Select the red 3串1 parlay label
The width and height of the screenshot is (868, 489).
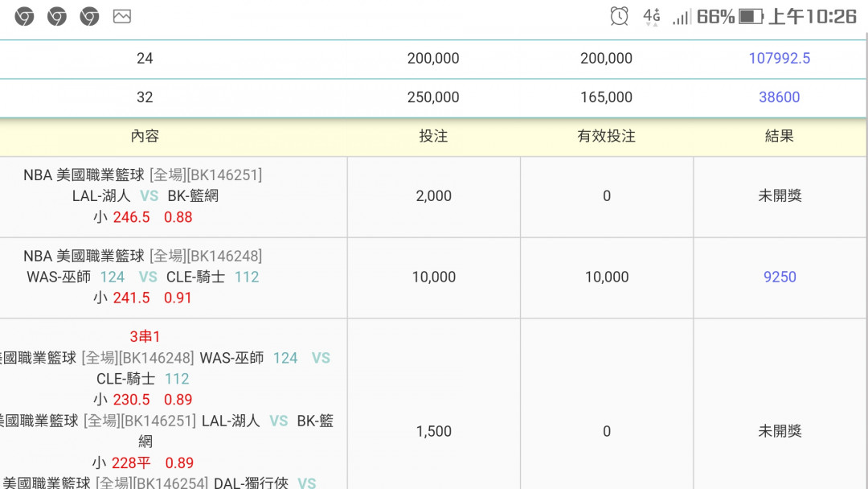coord(145,337)
